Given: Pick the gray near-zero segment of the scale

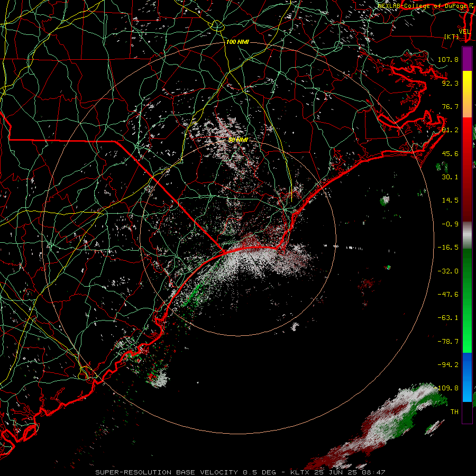Looking at the screenshot, I should click(467, 235).
